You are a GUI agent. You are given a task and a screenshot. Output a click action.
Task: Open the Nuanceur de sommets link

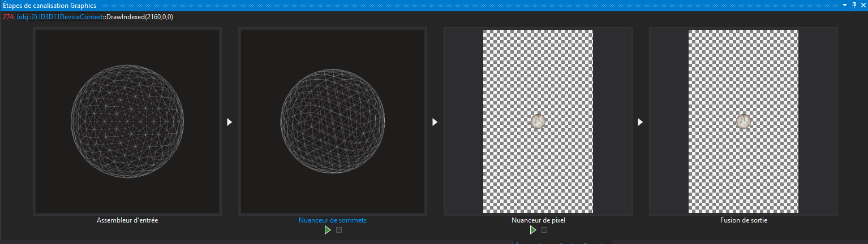tap(332, 220)
